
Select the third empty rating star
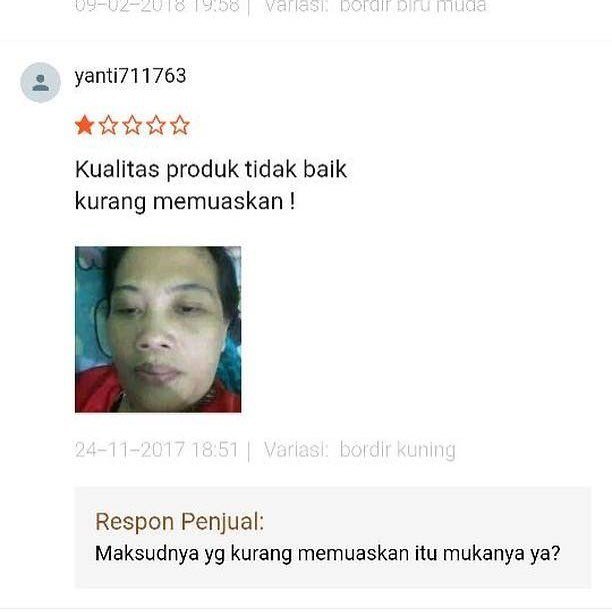[x=132, y=125]
